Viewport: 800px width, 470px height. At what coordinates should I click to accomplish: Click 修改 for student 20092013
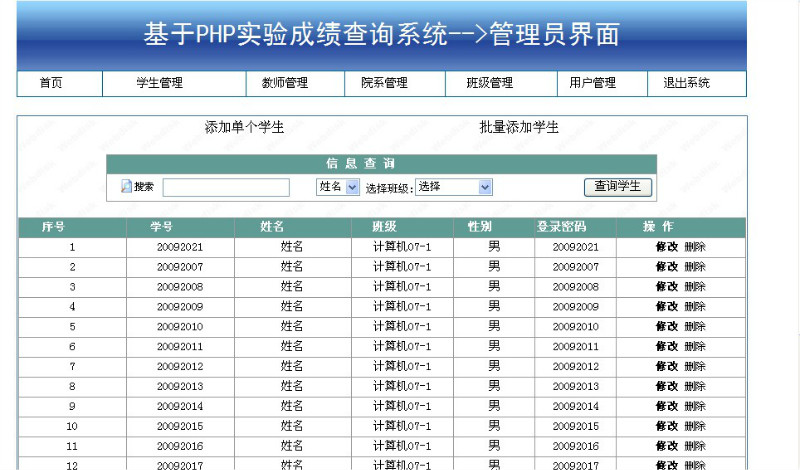667,386
